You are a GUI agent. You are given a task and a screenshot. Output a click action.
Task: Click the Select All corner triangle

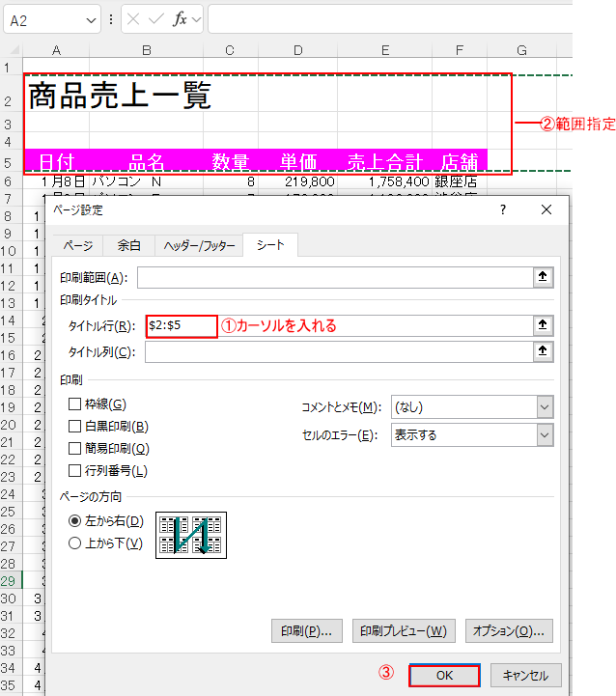[14, 49]
